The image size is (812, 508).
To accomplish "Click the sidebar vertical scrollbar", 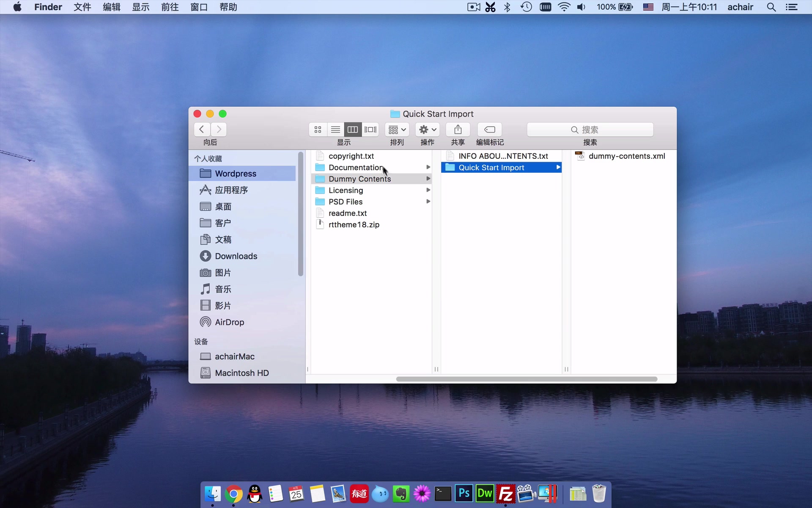I will (x=301, y=214).
